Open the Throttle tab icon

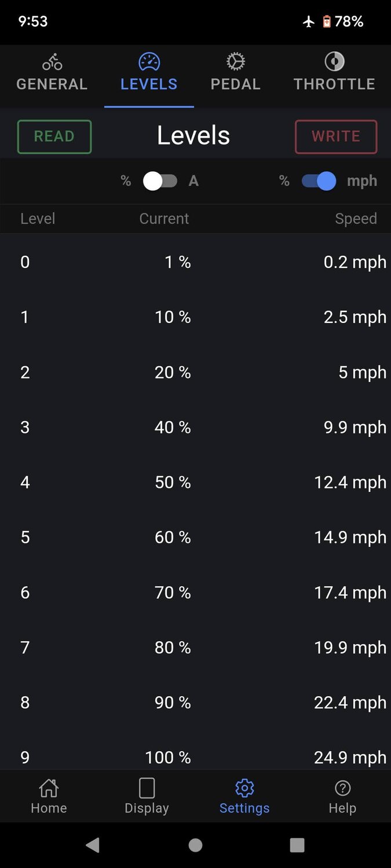[x=334, y=61]
